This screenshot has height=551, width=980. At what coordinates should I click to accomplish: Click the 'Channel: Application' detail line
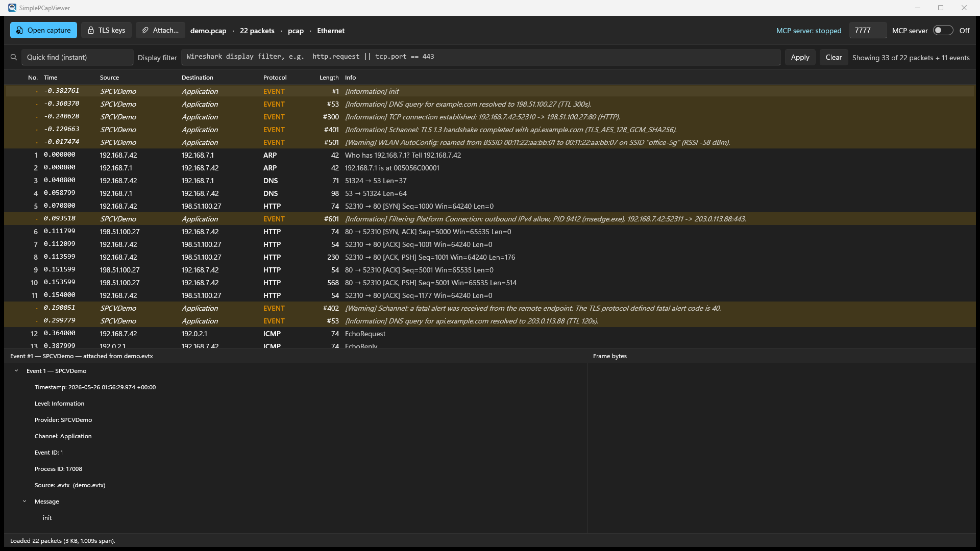63,436
